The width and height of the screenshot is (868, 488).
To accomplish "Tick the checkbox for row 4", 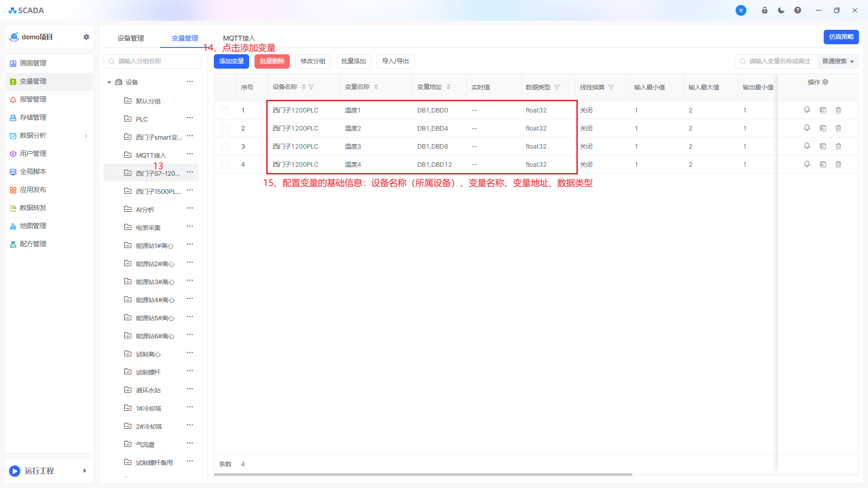I will 225,164.
